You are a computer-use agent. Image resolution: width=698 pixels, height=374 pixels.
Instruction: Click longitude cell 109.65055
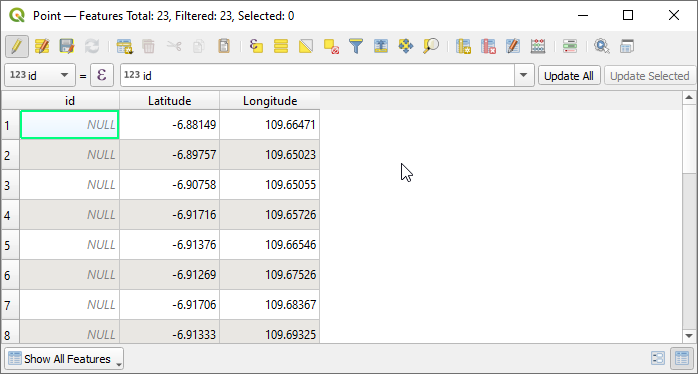pos(269,185)
